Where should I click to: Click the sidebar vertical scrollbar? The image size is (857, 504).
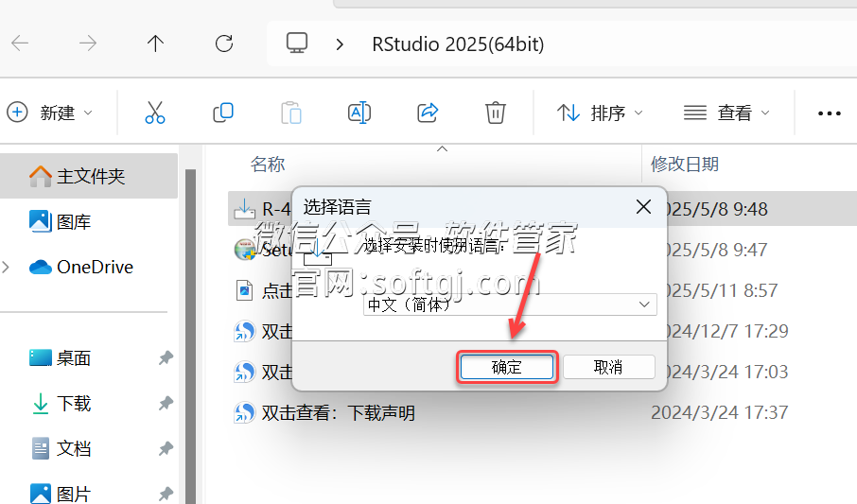[x=190, y=337]
